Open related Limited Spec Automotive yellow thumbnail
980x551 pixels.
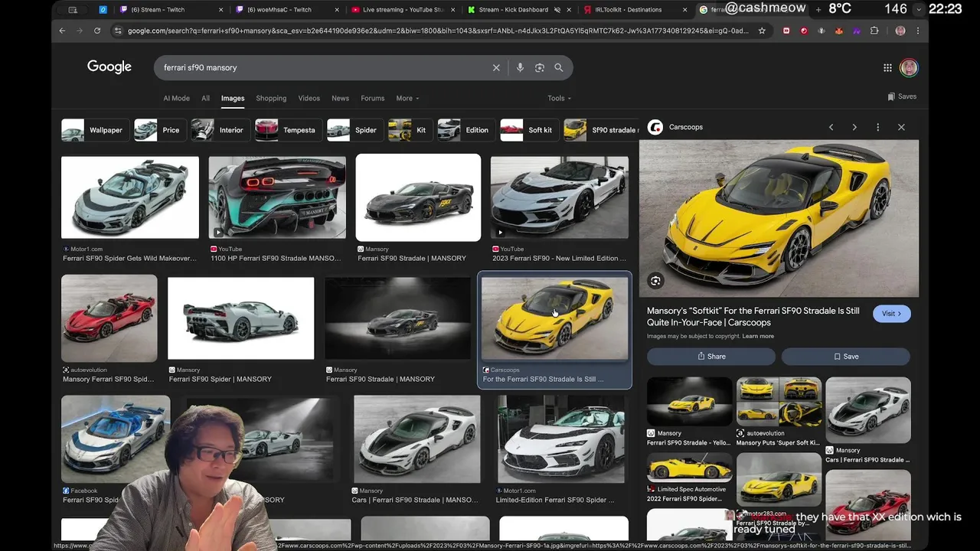[690, 468]
